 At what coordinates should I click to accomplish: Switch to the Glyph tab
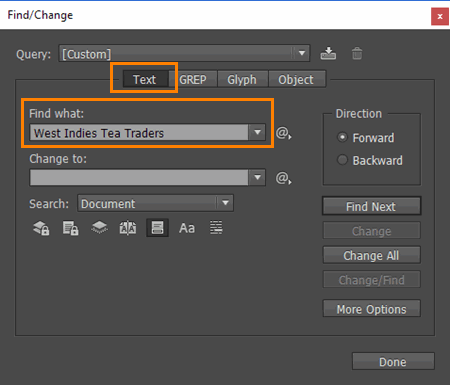pyautogui.click(x=242, y=79)
